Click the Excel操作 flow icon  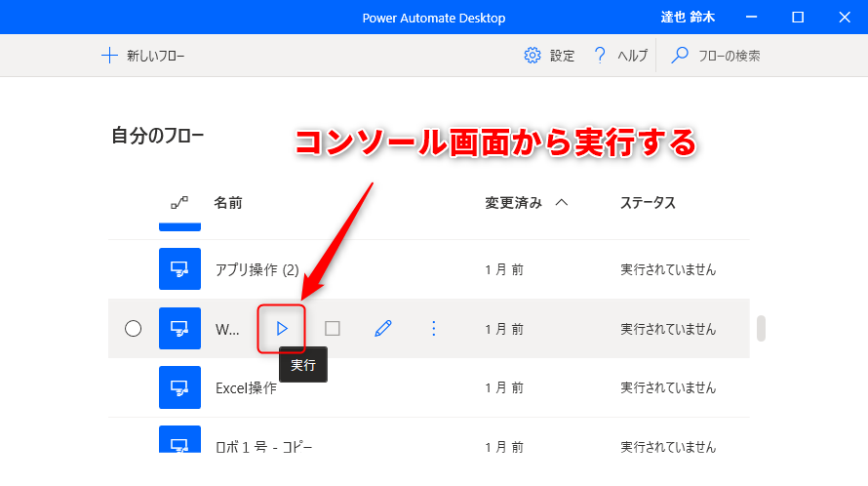(x=179, y=387)
